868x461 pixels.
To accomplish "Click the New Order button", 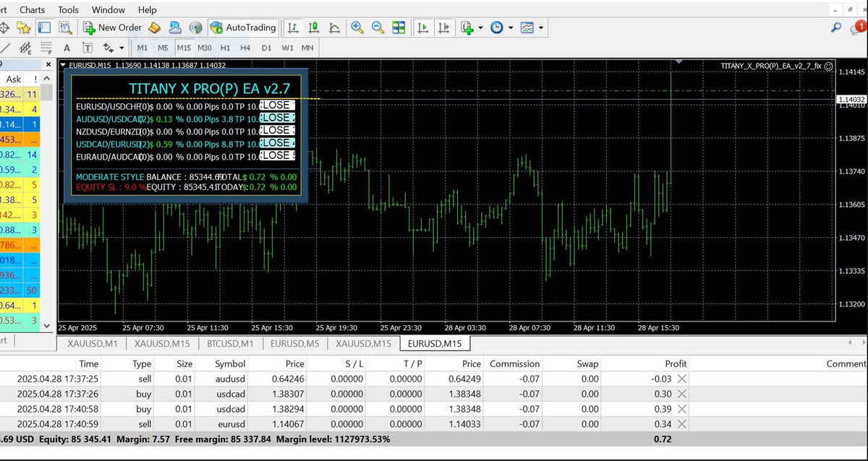I will pyautogui.click(x=112, y=27).
